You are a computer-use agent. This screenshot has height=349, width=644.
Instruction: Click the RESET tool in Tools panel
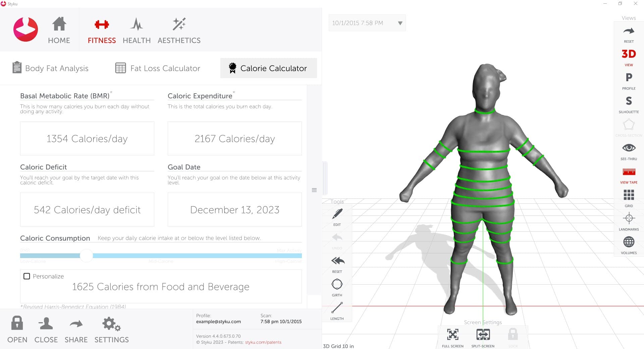337,264
